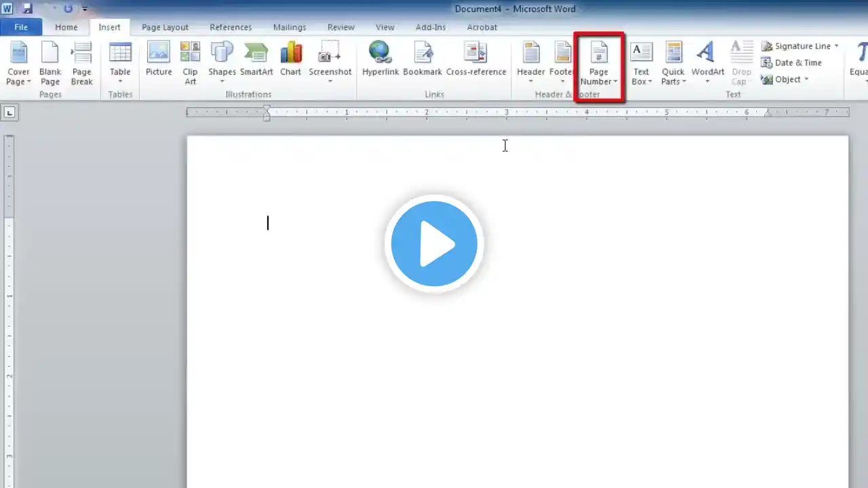Open Customize Quick Access Toolbar dropdown
This screenshot has width=868, height=488.
click(85, 9)
